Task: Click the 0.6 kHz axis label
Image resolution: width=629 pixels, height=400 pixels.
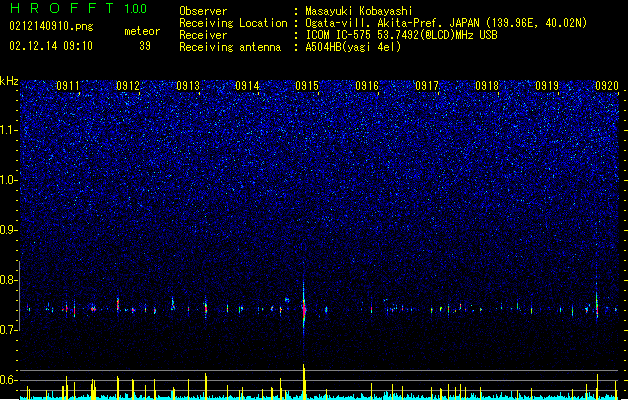Action: coord(8,380)
